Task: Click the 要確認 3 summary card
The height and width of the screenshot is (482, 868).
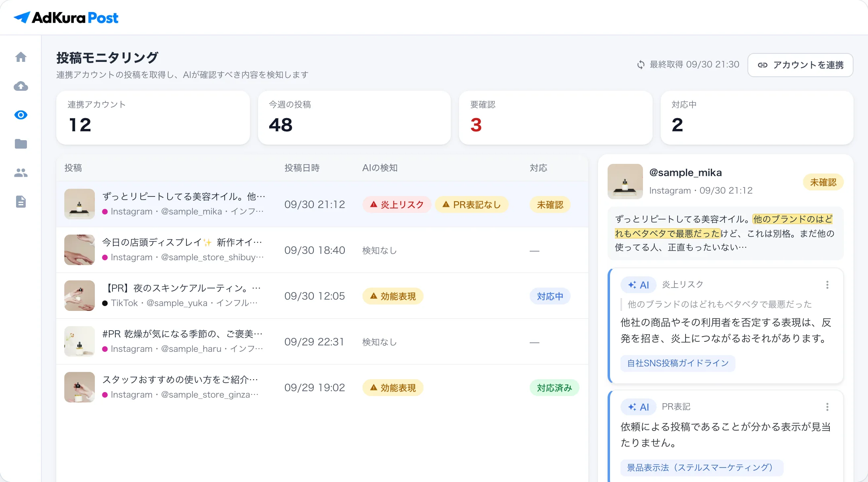Action: [x=556, y=118]
